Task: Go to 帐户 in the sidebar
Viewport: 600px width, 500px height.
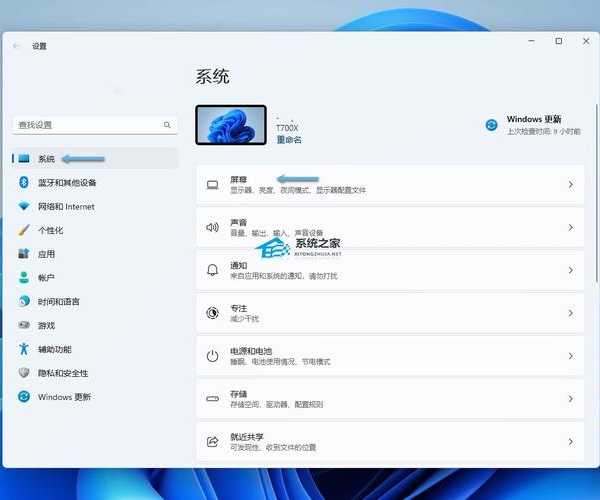Action: pos(46,278)
